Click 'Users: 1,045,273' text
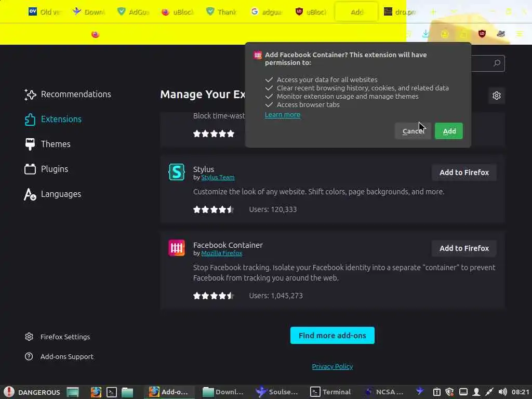The height and width of the screenshot is (399, 532). [x=276, y=296]
